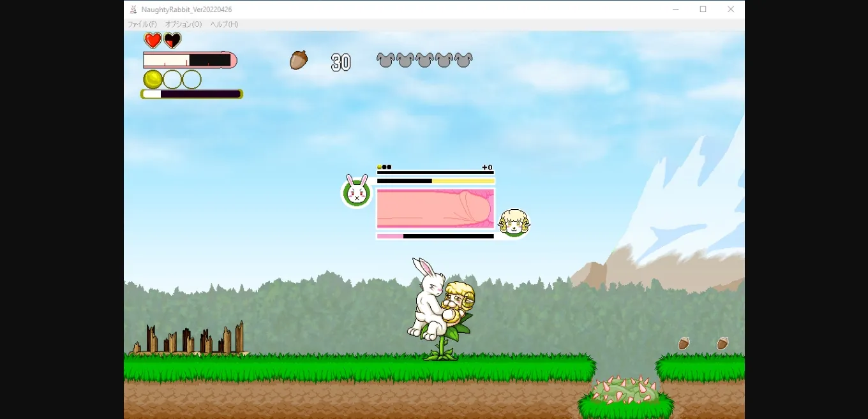Screen dimensions: 868x419
Task: Click the full red heart icon
Action: (x=153, y=41)
